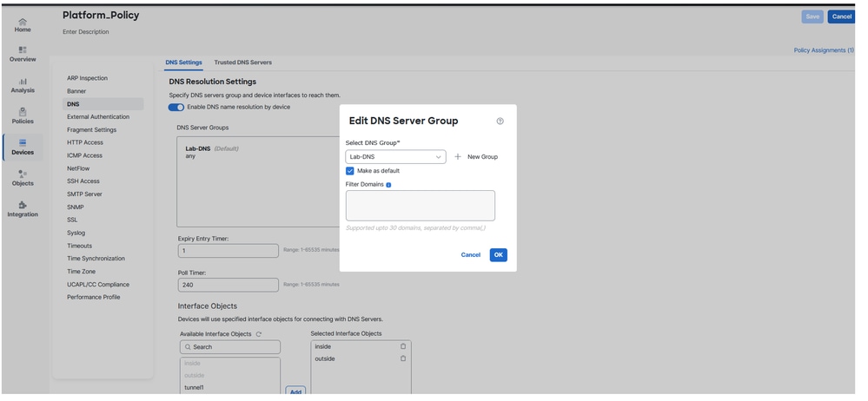Refresh the Available Interface Objects list
Viewport: 868px width, 401px height.
click(x=259, y=334)
